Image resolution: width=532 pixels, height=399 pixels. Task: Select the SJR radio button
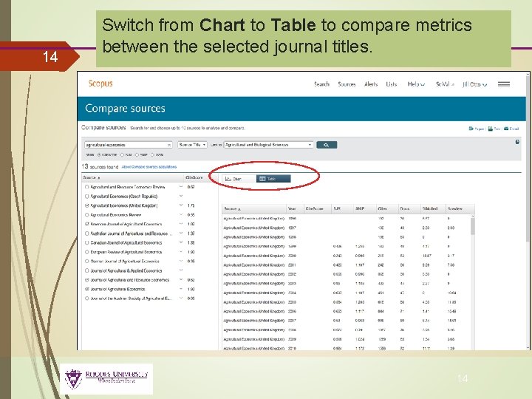(x=122, y=154)
